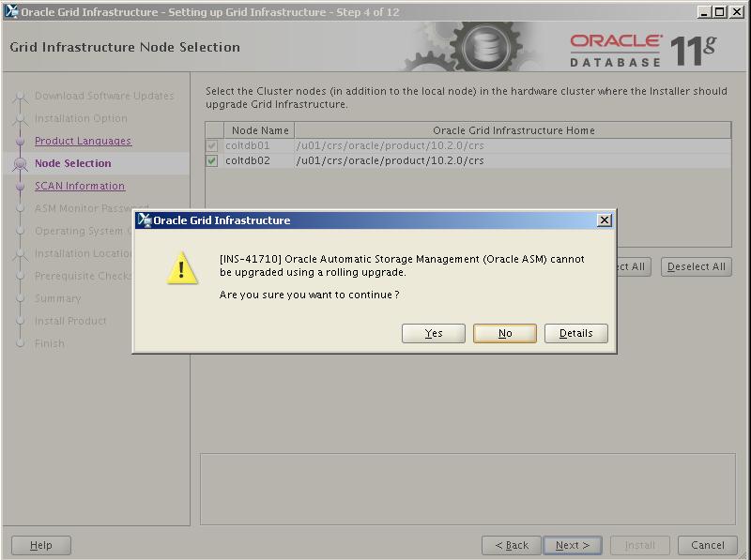Open Details for the INS-41710 warning
Viewport: 751px width, 560px height.
pos(576,333)
